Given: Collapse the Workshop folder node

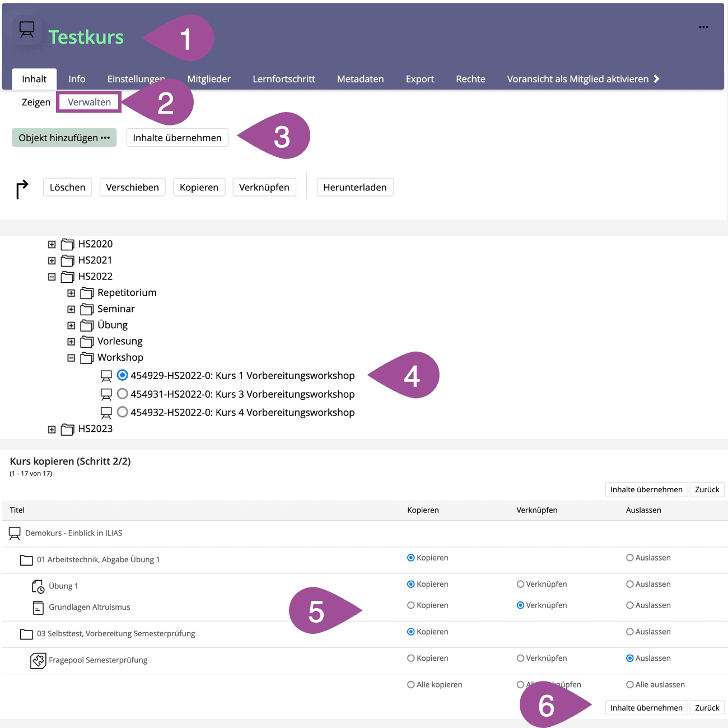Looking at the screenshot, I should [71, 358].
